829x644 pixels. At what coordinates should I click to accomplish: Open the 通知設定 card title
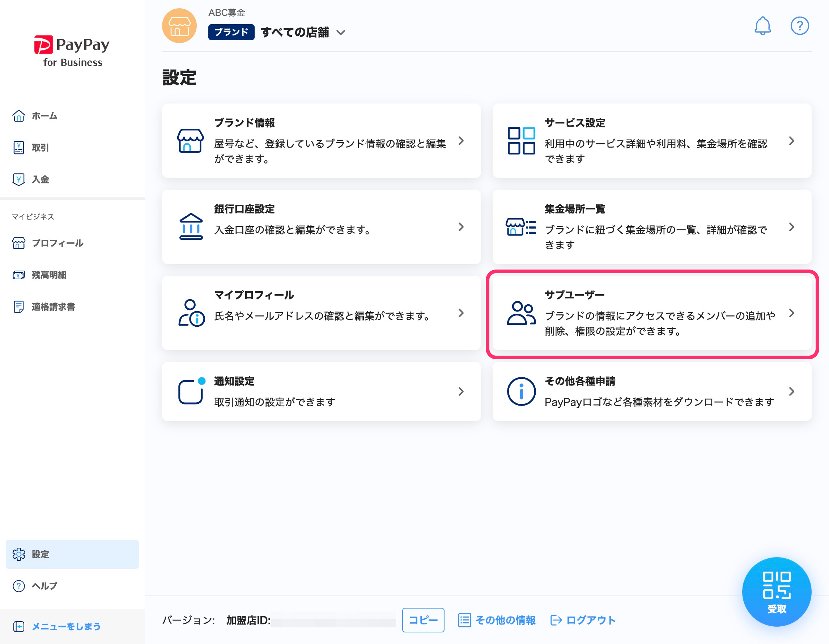(234, 381)
